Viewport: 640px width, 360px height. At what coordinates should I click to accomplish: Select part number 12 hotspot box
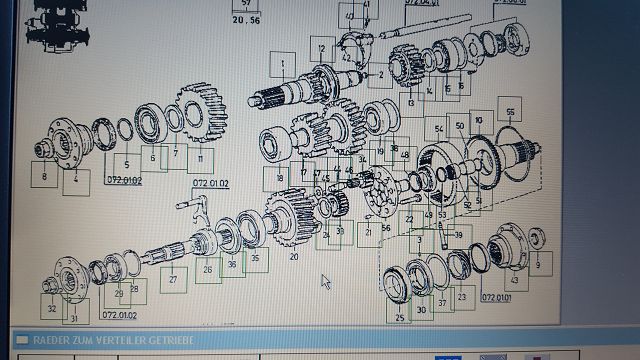(322, 49)
